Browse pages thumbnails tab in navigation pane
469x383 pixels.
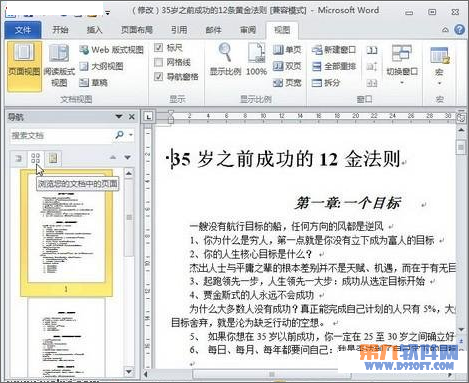click(x=36, y=158)
